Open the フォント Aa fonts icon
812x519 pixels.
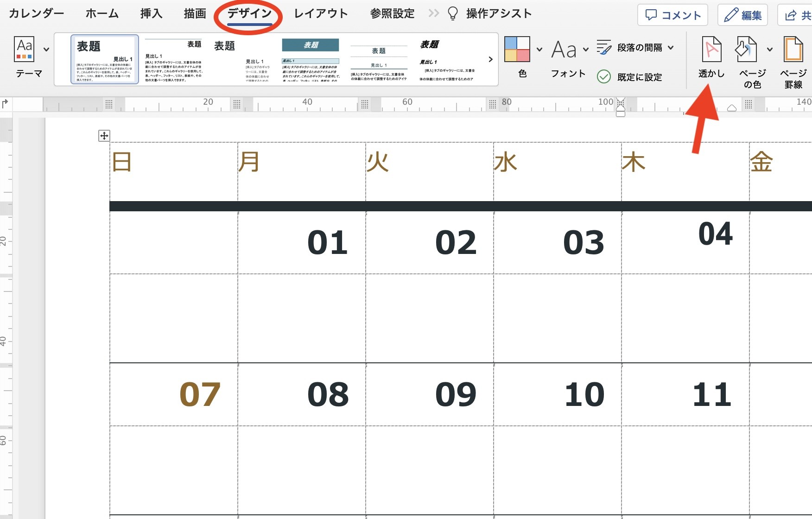[x=564, y=50]
